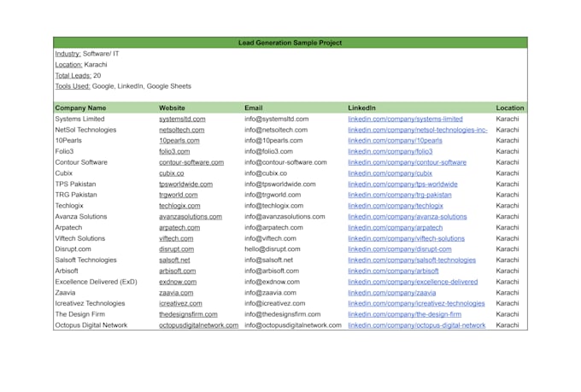Open icreativez-technologies LinkedIn company link
This screenshot has width=581, height=392.
(416, 303)
